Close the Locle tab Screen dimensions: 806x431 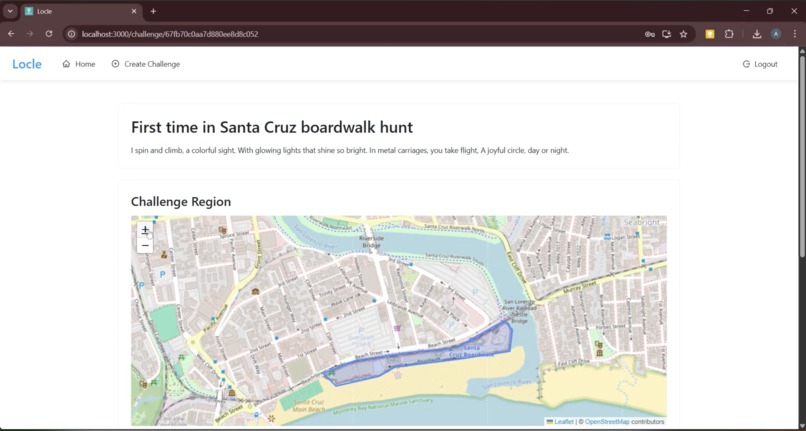134,11
